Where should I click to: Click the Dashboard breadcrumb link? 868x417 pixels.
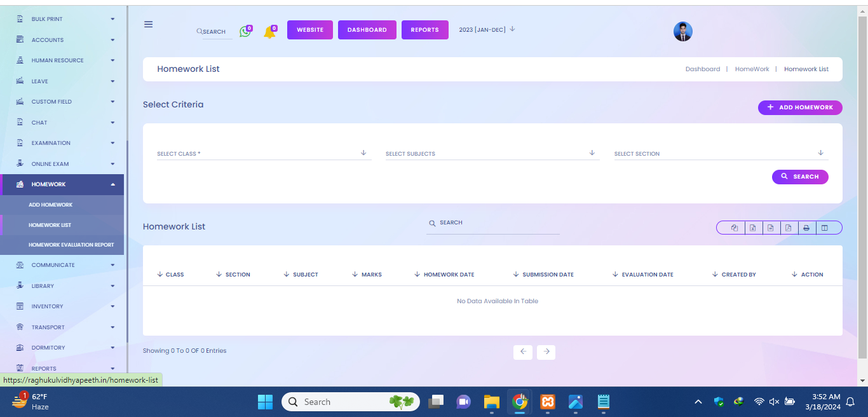[702, 69]
